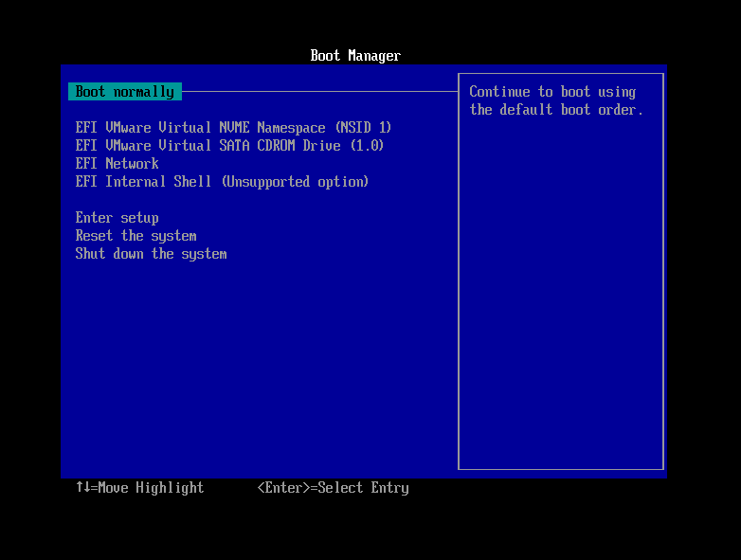Choose Reset the system
This screenshot has width=741, height=560.
click(136, 236)
